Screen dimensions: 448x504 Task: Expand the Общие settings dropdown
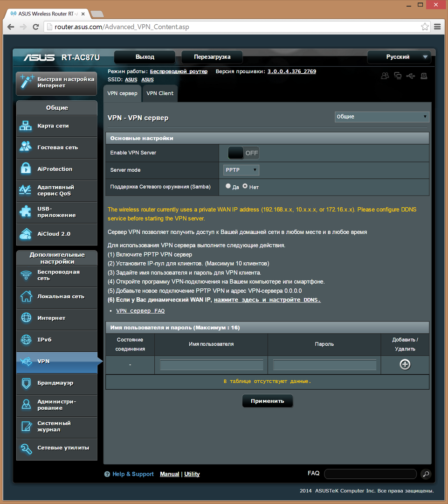coord(381,117)
